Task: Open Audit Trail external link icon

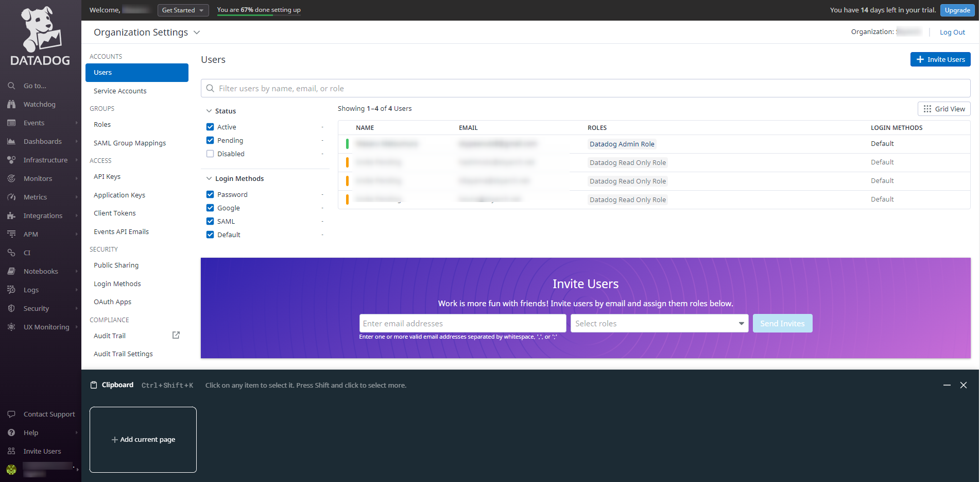Action: coord(176,335)
